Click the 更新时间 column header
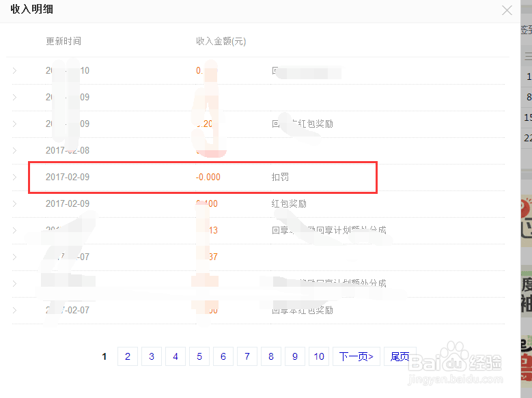Screen dimensions: 532x398 pyautogui.click(x=64, y=41)
